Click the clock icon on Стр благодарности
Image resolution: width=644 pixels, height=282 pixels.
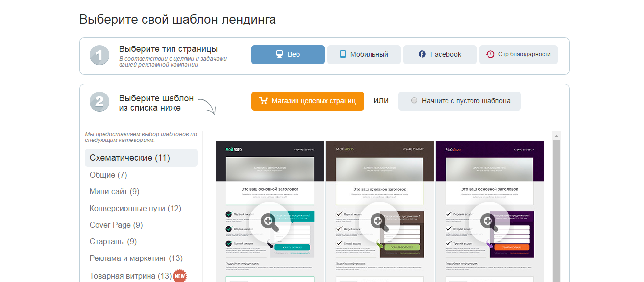[490, 54]
